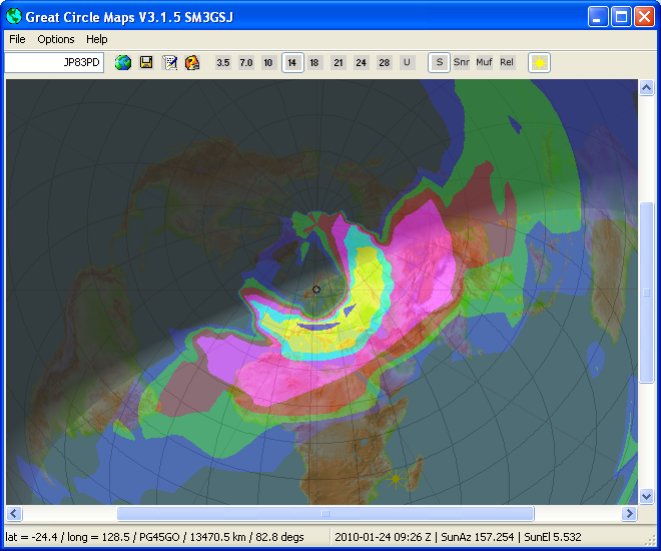This screenshot has height=551, width=661.
Task: Click the help question mark icon
Action: [x=192, y=63]
